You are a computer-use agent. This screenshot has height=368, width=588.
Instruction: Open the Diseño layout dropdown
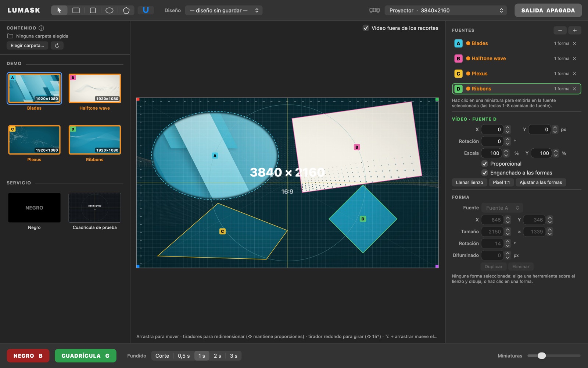coord(224,10)
